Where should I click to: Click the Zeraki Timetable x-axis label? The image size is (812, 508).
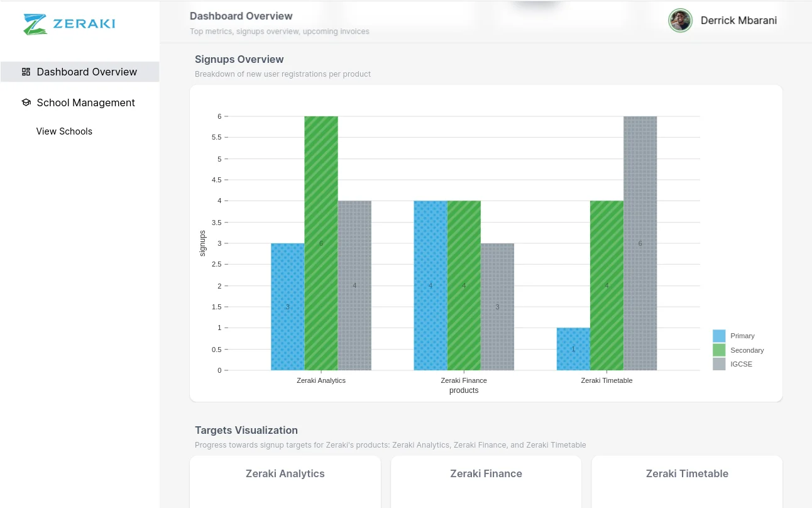(606, 380)
